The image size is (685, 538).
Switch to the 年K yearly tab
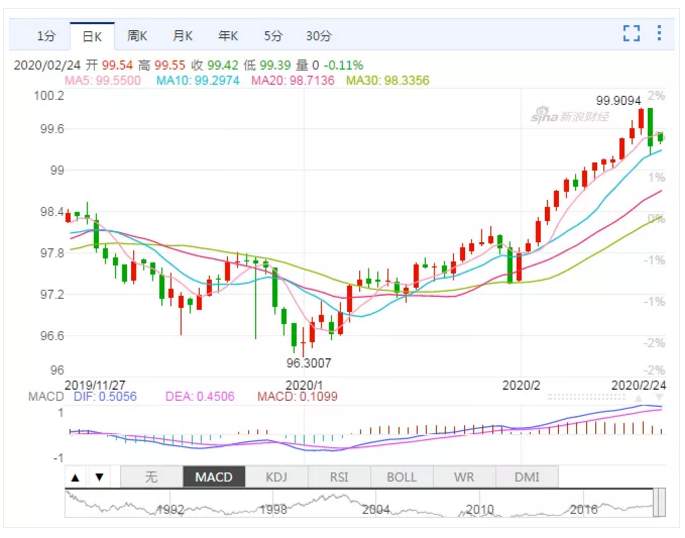[228, 35]
